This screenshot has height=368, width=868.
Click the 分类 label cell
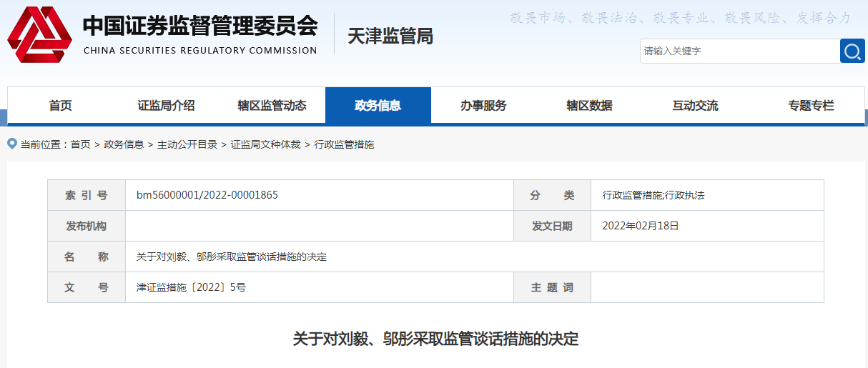(x=552, y=195)
